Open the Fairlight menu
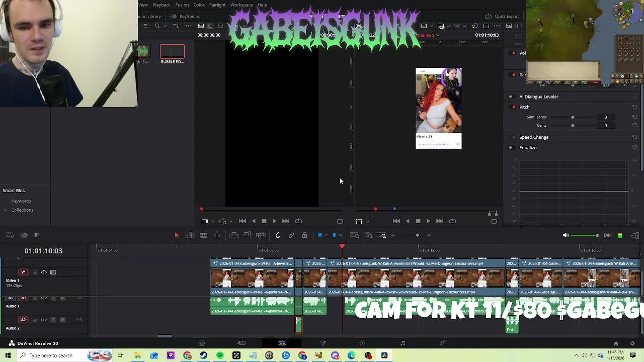644x362 pixels. 217,5
